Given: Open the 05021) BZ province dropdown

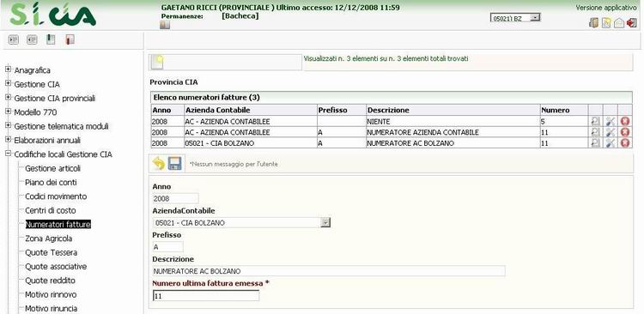Looking at the screenshot, I should pos(515,18).
